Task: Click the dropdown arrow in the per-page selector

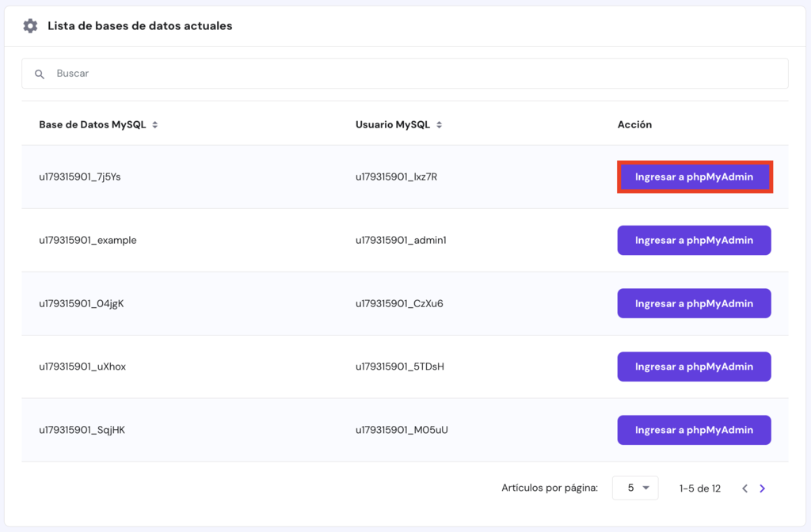Action: [x=647, y=488]
